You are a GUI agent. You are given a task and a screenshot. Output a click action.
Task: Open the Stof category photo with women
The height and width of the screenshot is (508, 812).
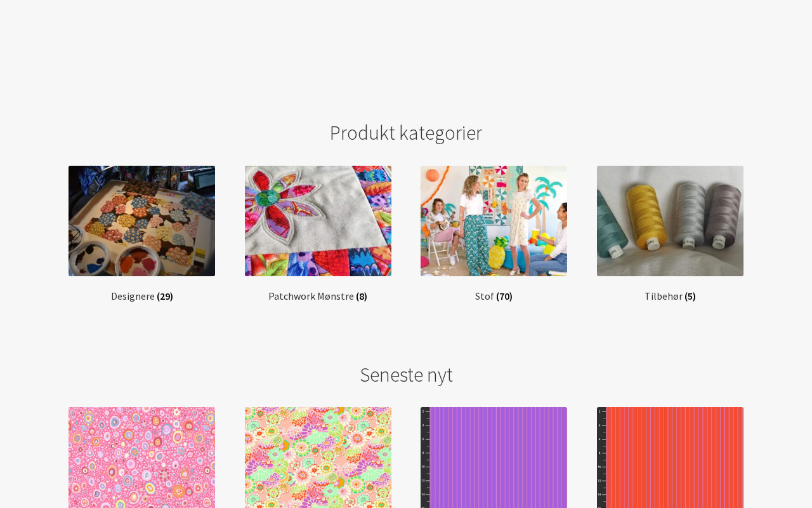[494, 221]
